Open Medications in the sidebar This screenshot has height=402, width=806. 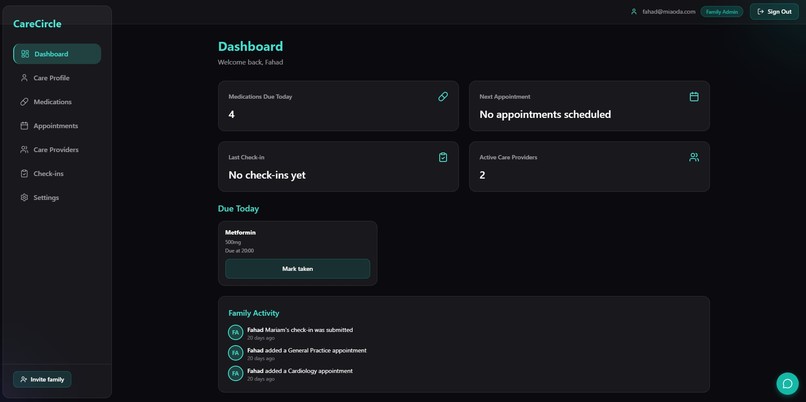click(57, 102)
